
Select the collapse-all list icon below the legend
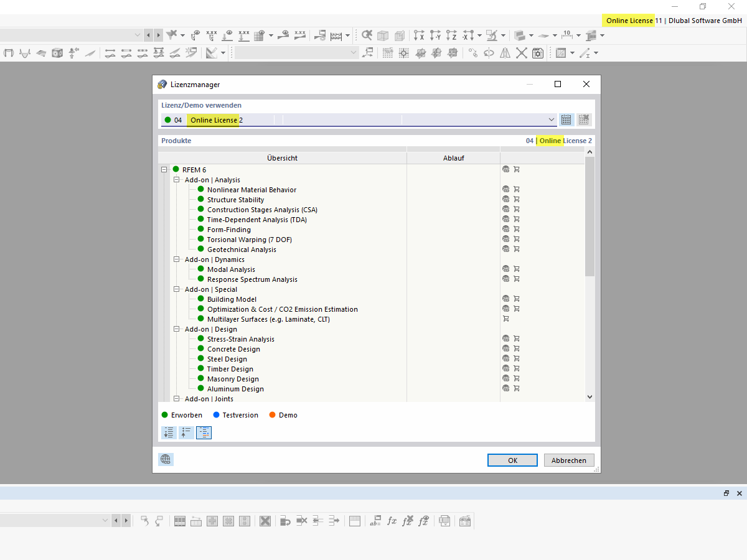[x=186, y=432]
